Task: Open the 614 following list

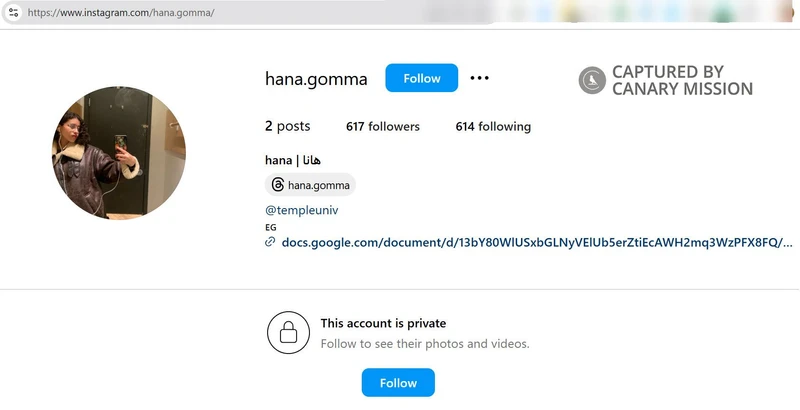Action: tap(492, 127)
